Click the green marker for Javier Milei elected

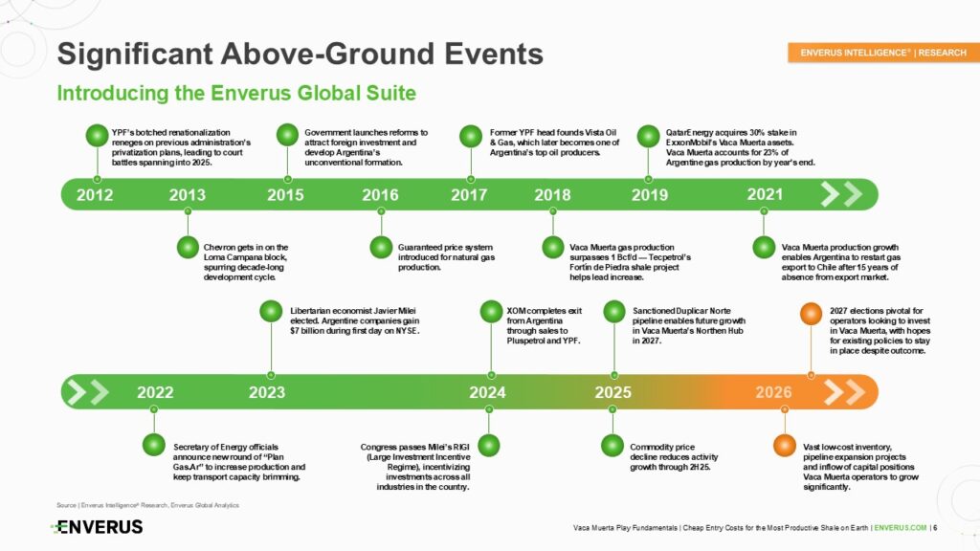pos(271,311)
